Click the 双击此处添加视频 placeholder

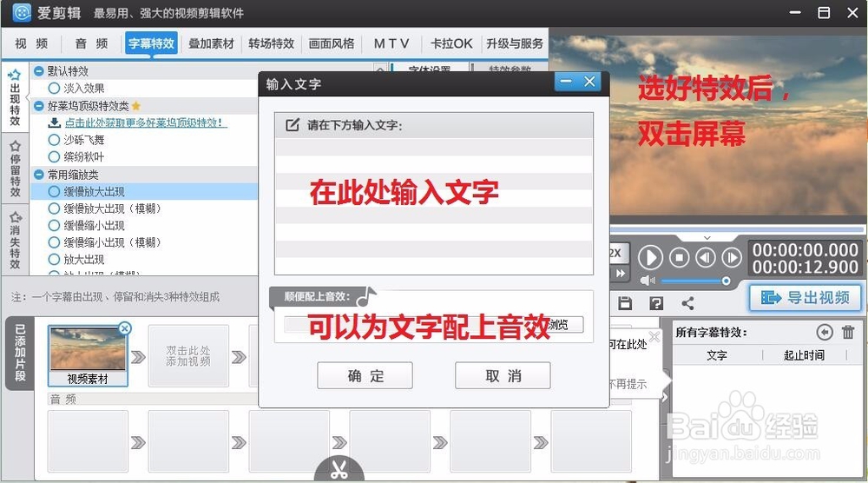coord(188,355)
